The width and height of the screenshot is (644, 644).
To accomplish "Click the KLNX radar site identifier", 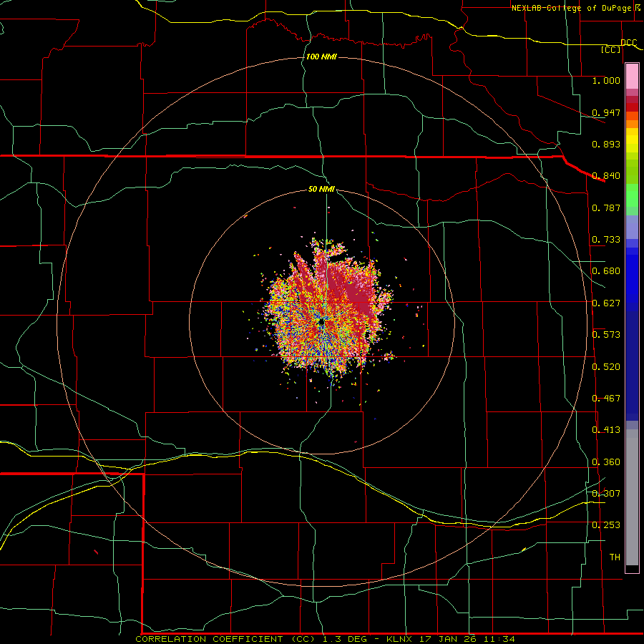I will tap(399, 639).
